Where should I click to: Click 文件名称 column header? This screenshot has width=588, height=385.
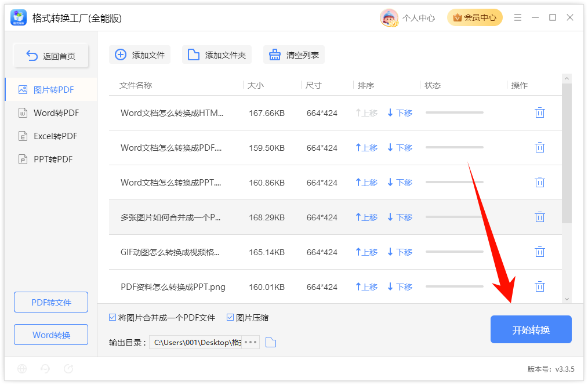[136, 85]
